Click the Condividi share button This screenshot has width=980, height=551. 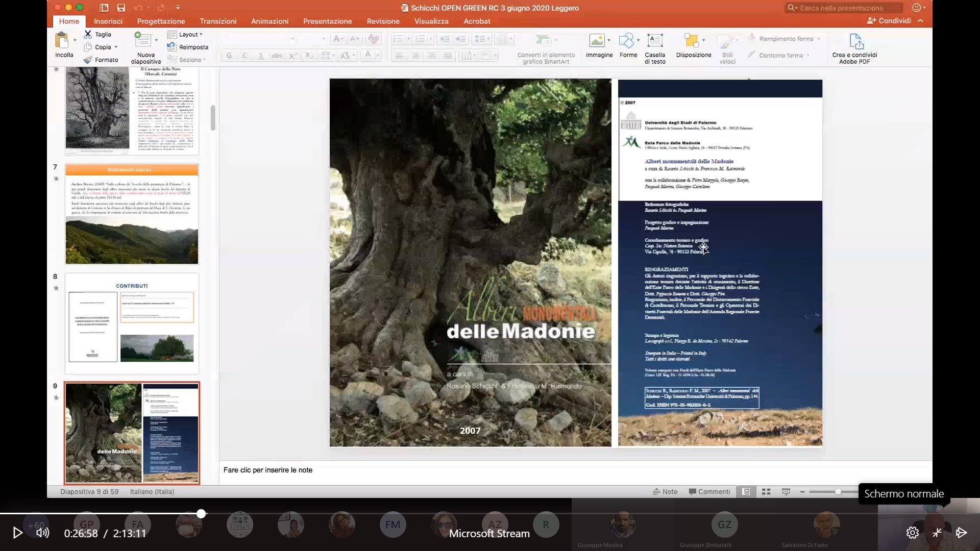tap(889, 20)
